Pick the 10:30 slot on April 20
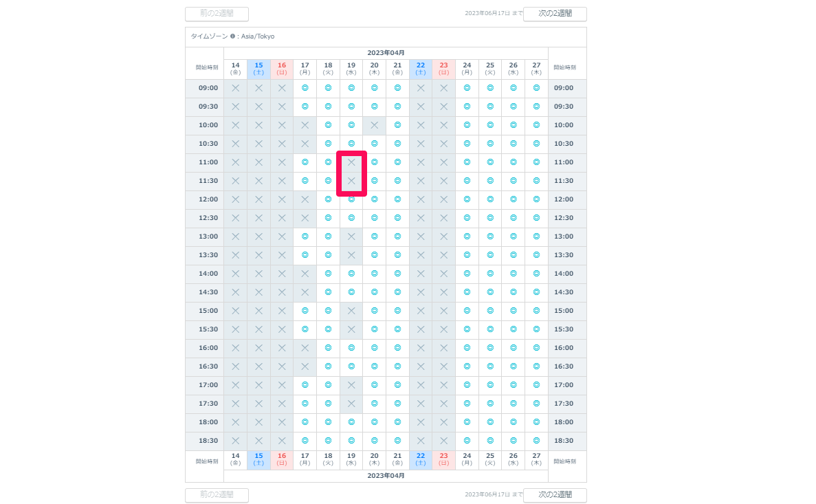Viewport: 816px width, 504px height. [x=374, y=144]
